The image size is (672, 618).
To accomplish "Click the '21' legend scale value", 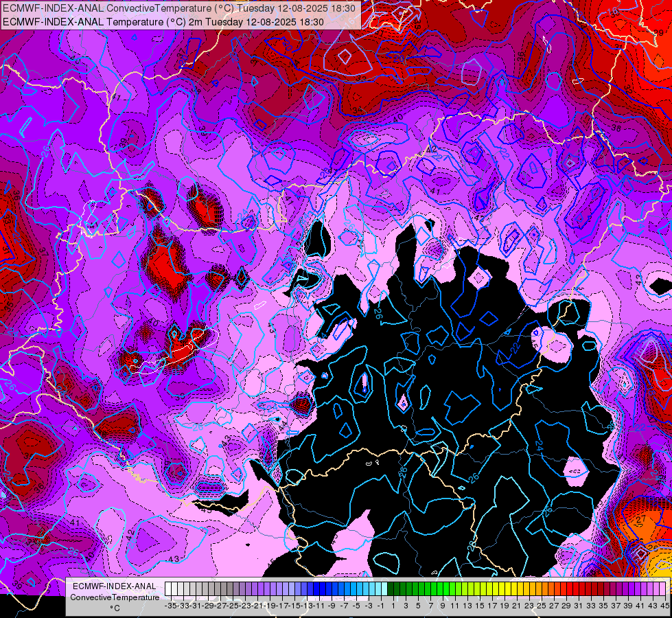I will pyautogui.click(x=517, y=606).
